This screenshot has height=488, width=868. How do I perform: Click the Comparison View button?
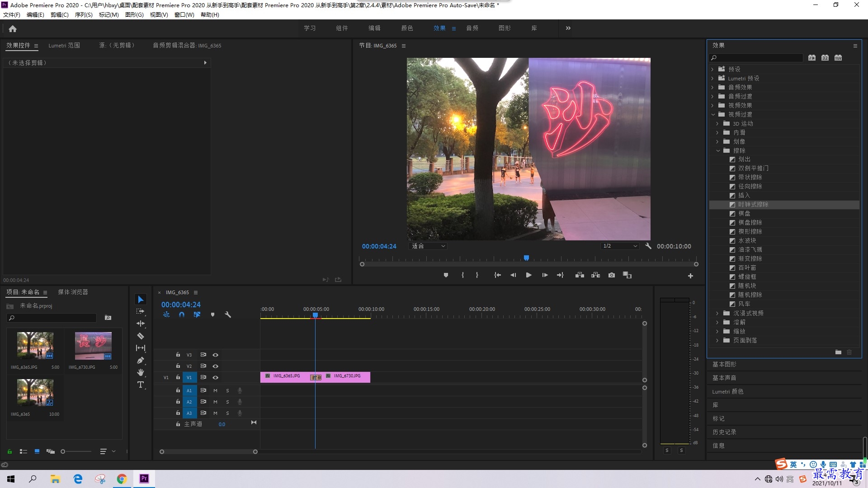(627, 275)
